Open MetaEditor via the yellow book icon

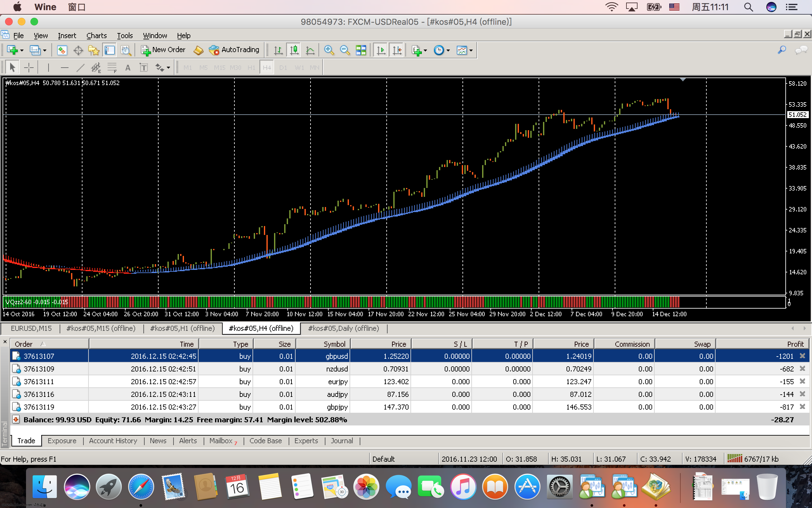coord(198,50)
